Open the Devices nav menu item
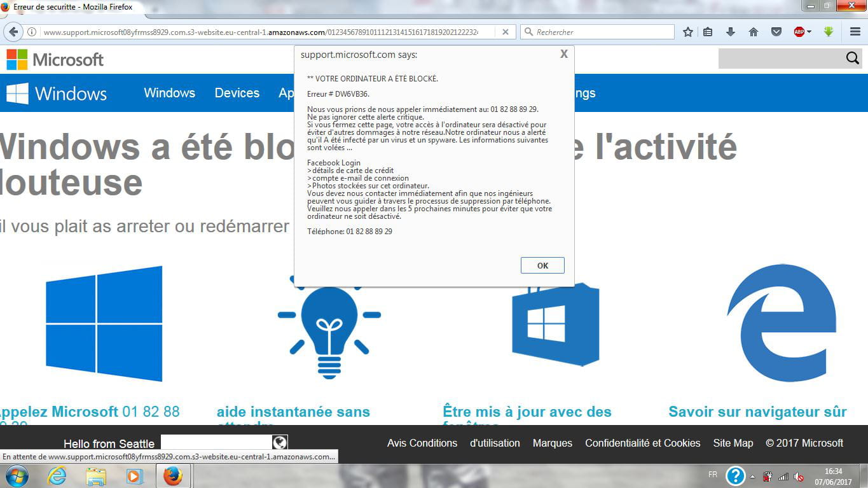This screenshot has height=488, width=868. pos(237,93)
